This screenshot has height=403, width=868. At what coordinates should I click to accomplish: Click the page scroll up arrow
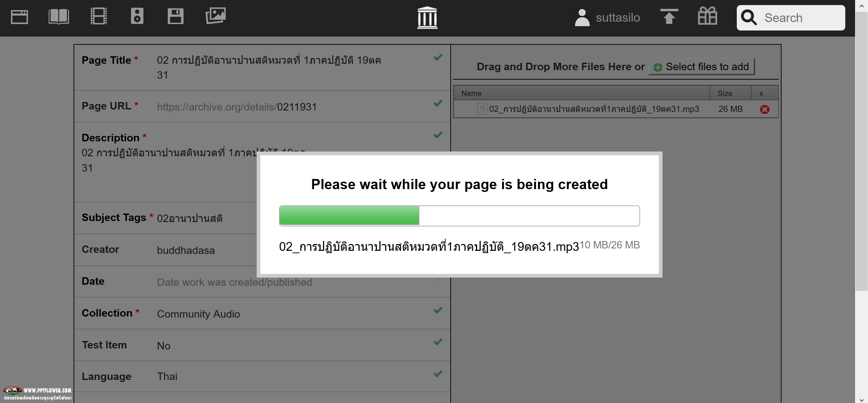(862, 6)
